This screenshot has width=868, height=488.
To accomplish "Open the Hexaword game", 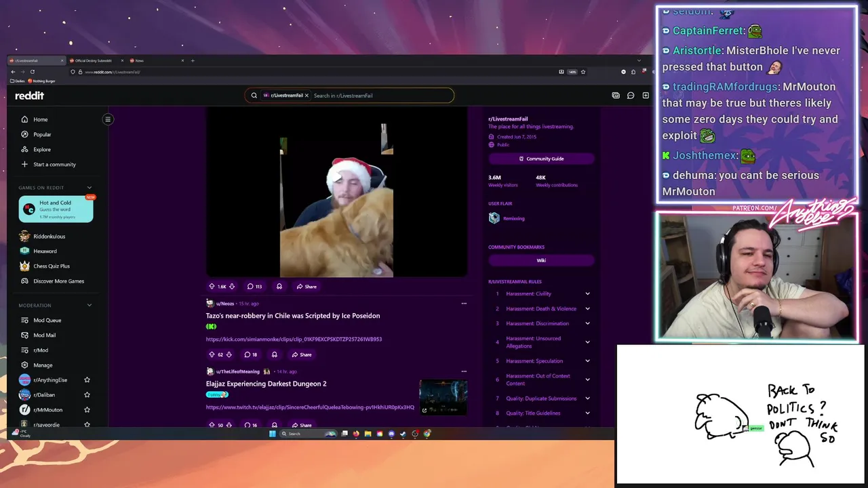I will pos(45,251).
